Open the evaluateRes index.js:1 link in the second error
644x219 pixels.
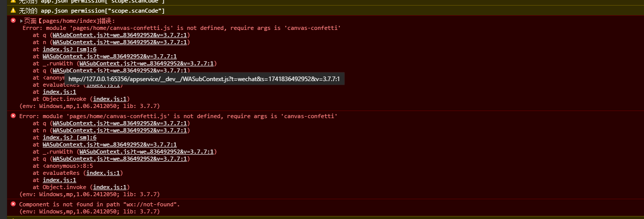coord(103,173)
